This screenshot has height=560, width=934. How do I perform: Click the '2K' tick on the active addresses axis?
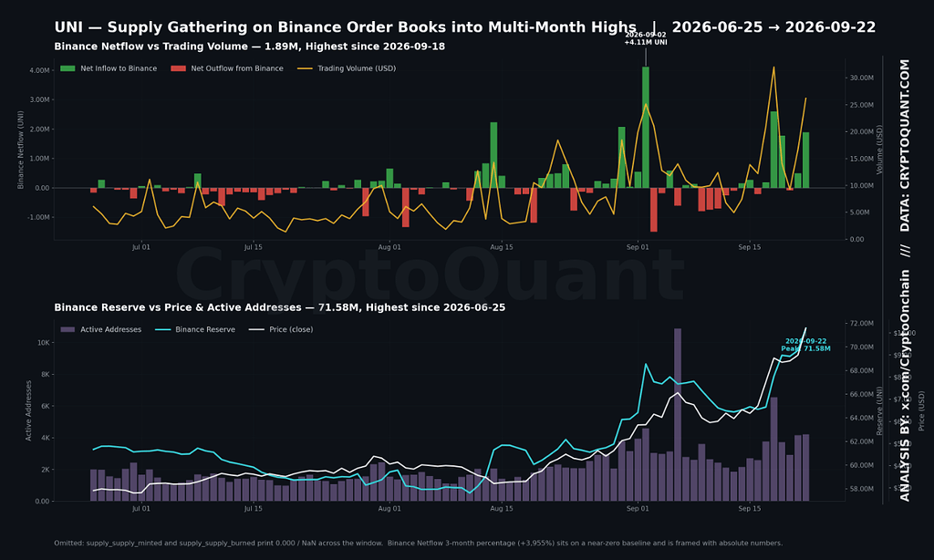pyautogui.click(x=46, y=470)
